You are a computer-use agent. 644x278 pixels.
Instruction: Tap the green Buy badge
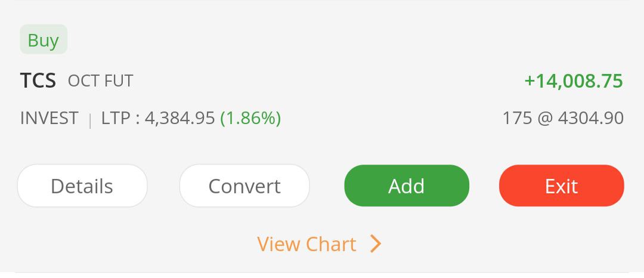pos(44,41)
